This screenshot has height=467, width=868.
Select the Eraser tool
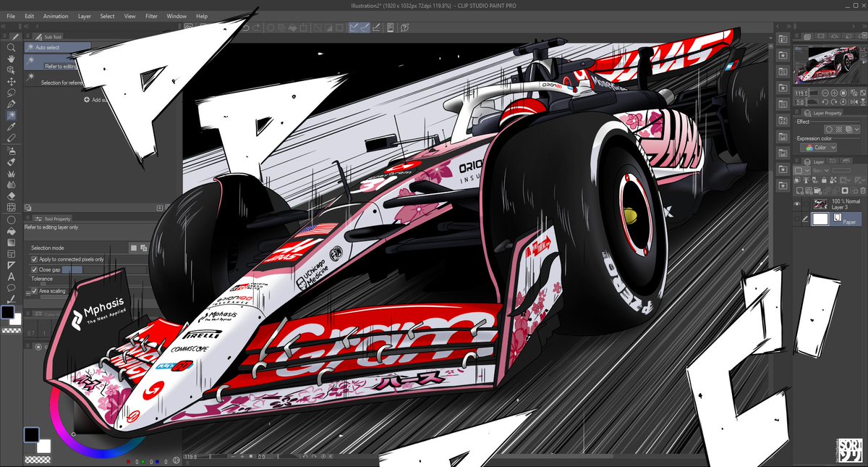(x=11, y=195)
